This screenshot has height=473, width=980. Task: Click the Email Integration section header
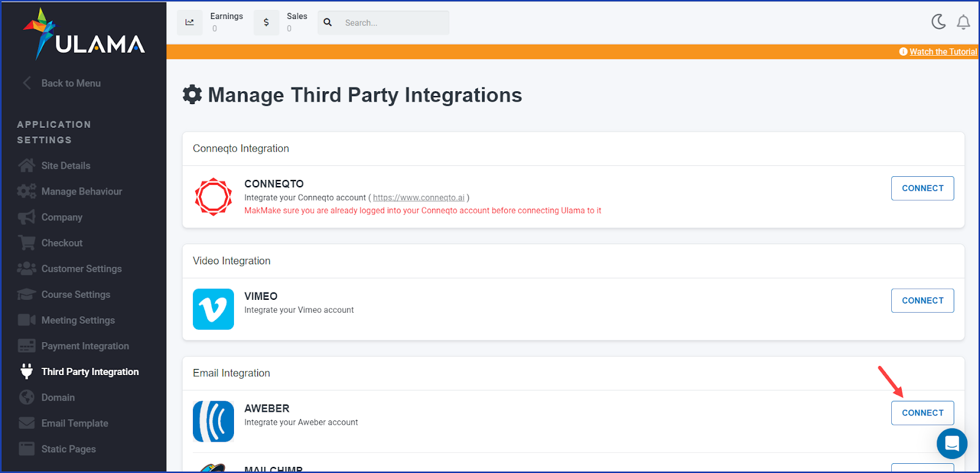[232, 373]
